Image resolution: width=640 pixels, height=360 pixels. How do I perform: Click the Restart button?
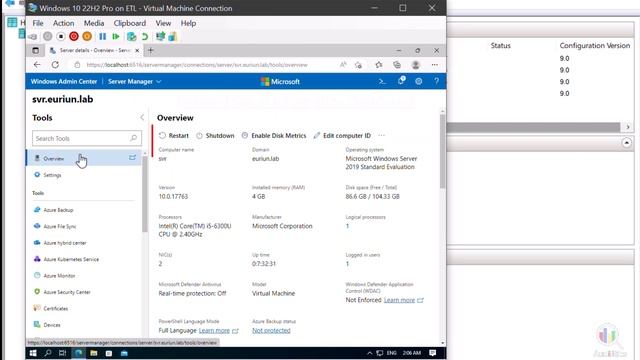coord(174,136)
